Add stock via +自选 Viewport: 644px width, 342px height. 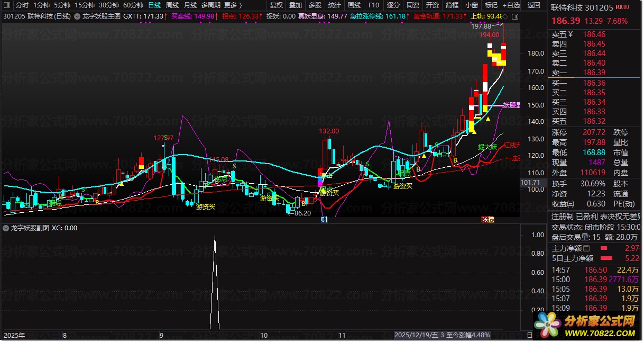[x=511, y=5]
